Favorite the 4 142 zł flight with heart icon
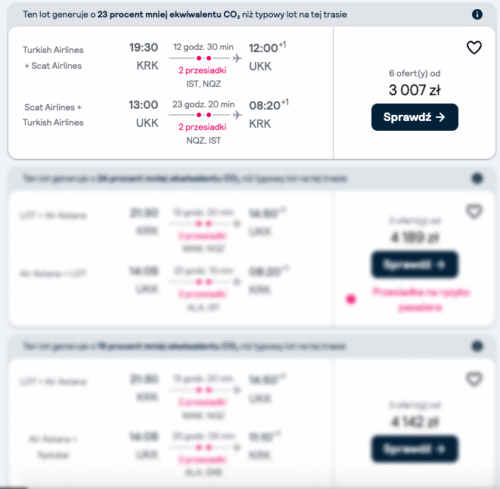Image resolution: width=500 pixels, height=489 pixels. coord(474,379)
